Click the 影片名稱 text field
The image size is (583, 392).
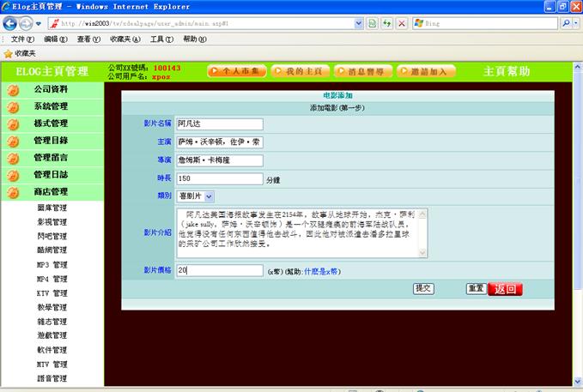219,124
